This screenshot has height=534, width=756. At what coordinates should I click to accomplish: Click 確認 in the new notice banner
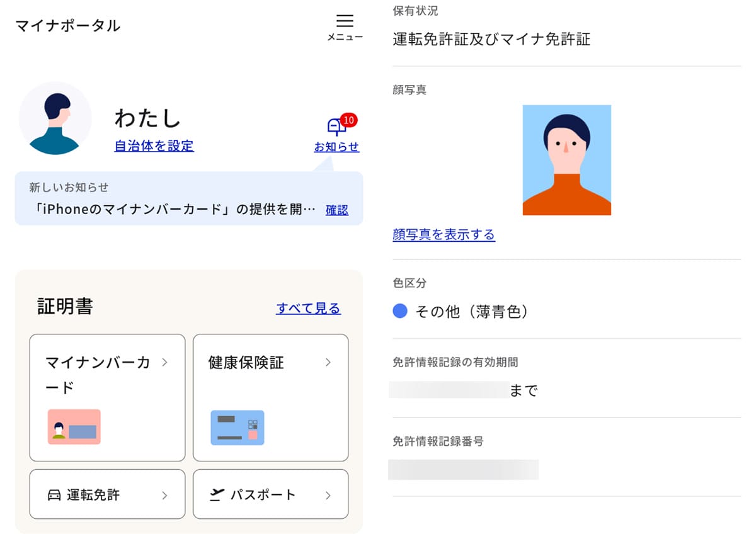click(336, 210)
